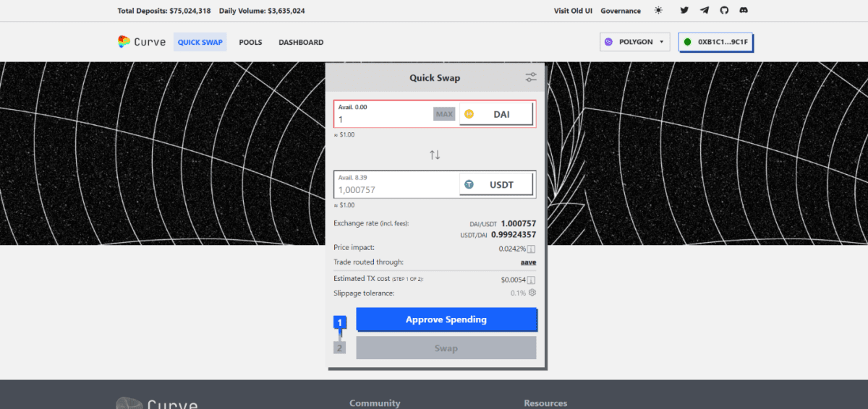Click the MAX button for DAI
The width and height of the screenshot is (868, 409).
click(x=444, y=114)
